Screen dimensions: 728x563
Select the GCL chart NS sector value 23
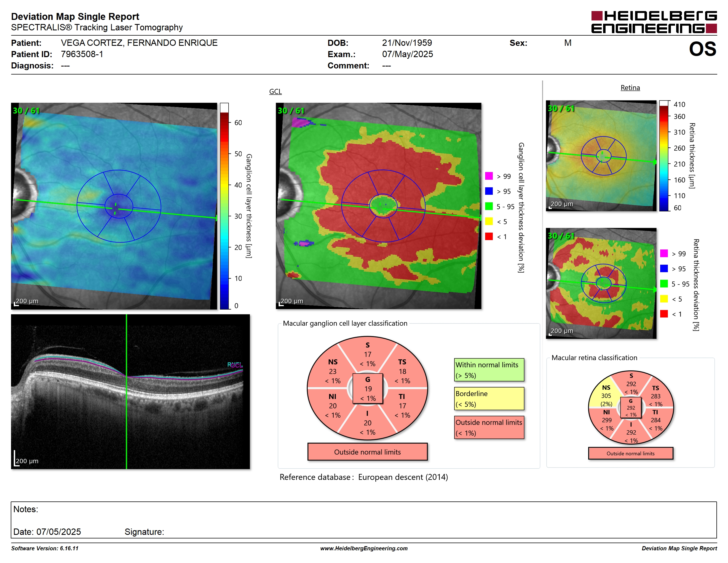click(332, 371)
